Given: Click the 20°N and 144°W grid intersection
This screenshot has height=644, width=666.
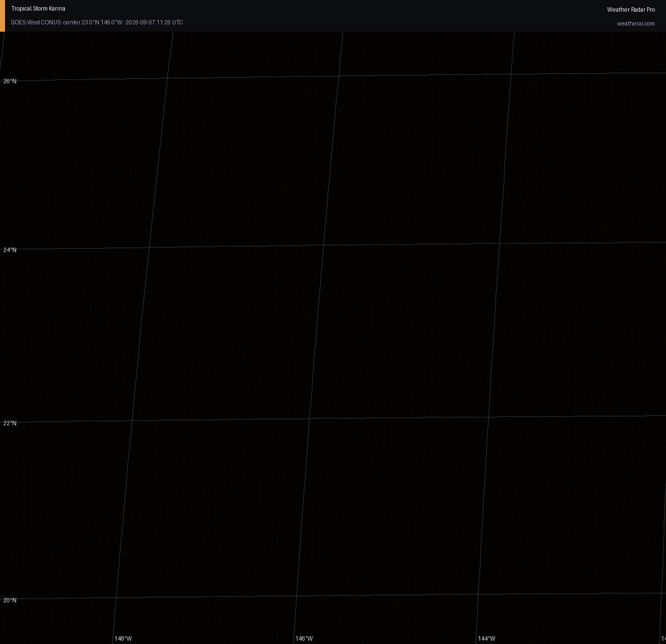Looking at the screenshot, I should [x=478, y=594].
